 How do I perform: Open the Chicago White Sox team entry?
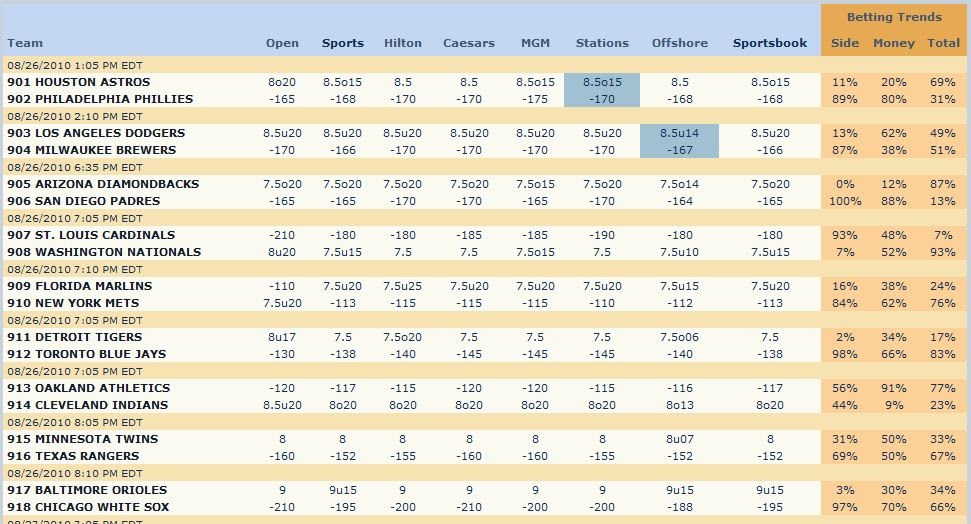88,507
